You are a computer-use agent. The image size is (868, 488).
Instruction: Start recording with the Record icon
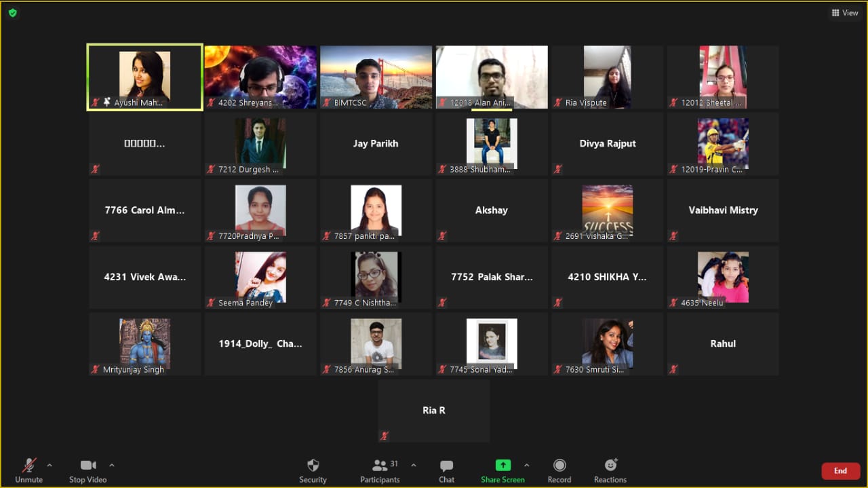pyautogui.click(x=559, y=466)
